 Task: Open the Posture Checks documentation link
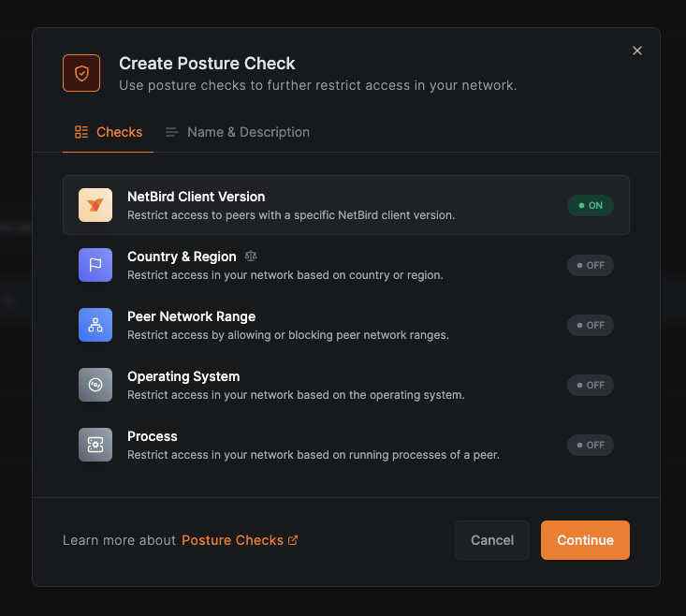pyautogui.click(x=232, y=540)
